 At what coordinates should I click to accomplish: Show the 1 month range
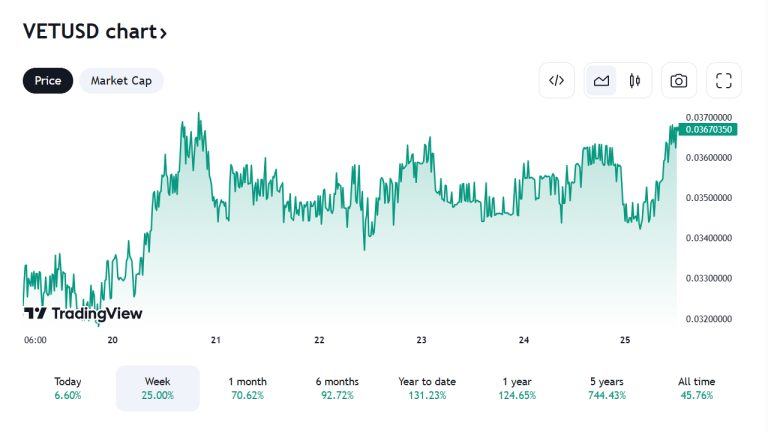248,388
